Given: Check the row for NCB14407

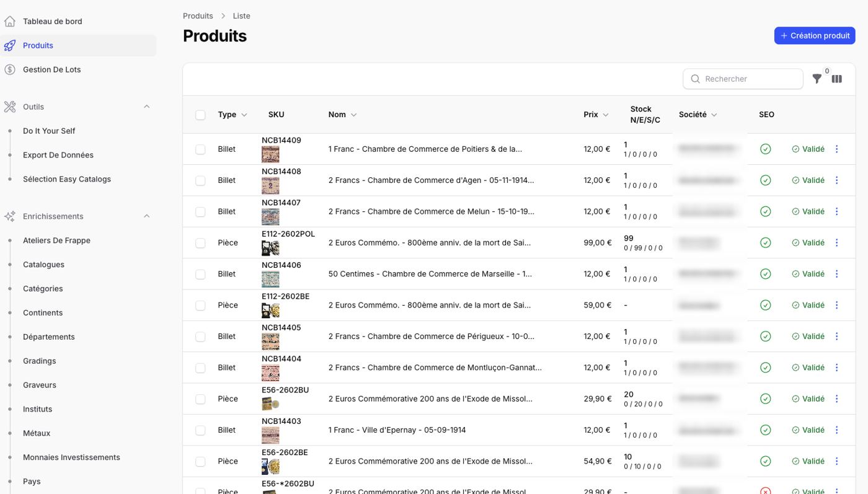Looking at the screenshot, I should pyautogui.click(x=200, y=212).
